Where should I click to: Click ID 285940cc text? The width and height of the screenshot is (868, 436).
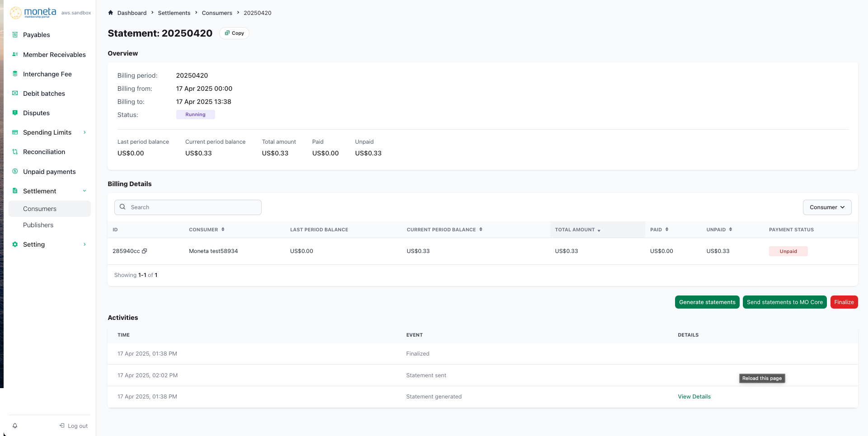point(126,251)
